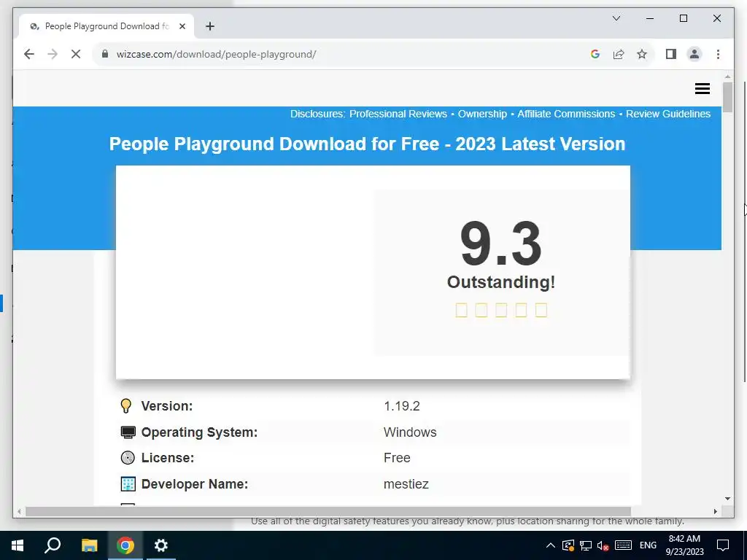Toggle the Chrome side panel
747x560 pixels.
tap(671, 54)
